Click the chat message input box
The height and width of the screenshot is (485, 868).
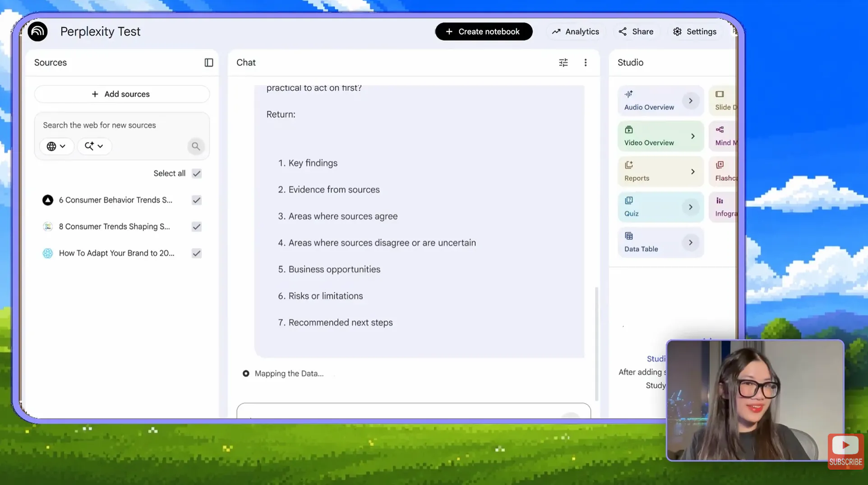(x=413, y=411)
